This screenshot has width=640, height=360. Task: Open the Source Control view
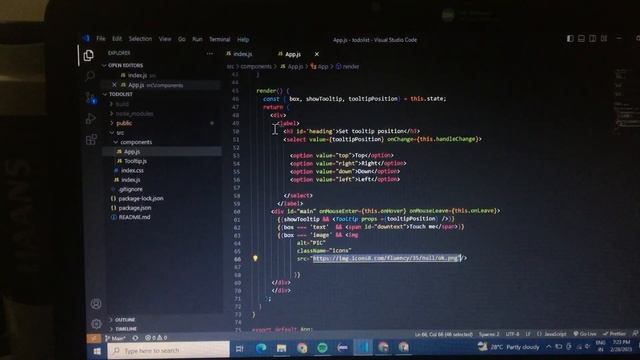tap(91, 98)
